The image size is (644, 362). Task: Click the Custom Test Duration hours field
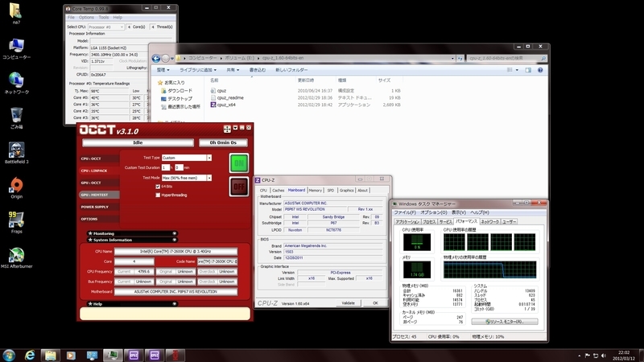coord(166,167)
